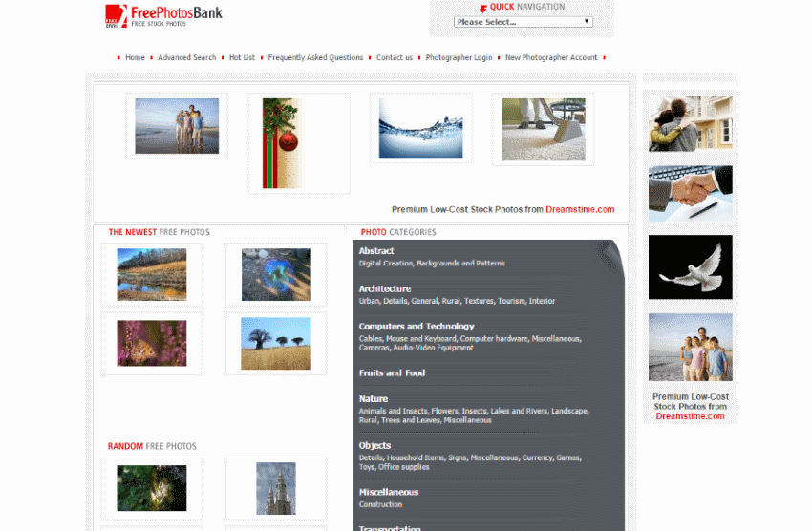Image resolution: width=812 pixels, height=531 pixels.
Task: Open the newest soap bubble photo
Action: (x=276, y=274)
